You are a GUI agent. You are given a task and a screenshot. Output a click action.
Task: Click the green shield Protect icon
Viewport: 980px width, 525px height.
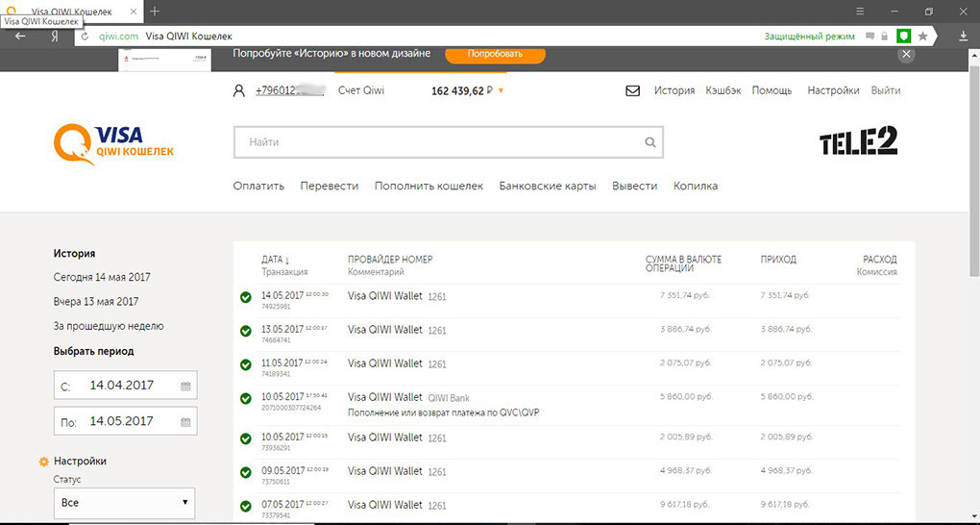tap(904, 37)
